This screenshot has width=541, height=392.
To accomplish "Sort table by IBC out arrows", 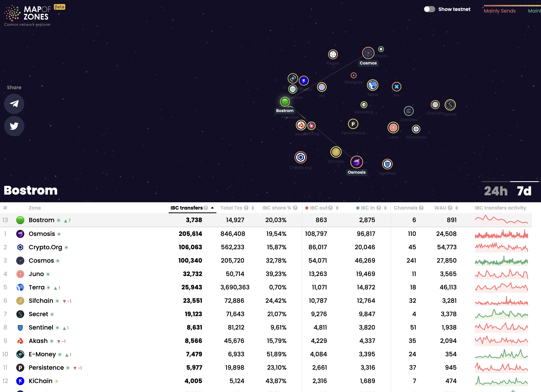I will pyautogui.click(x=337, y=208).
